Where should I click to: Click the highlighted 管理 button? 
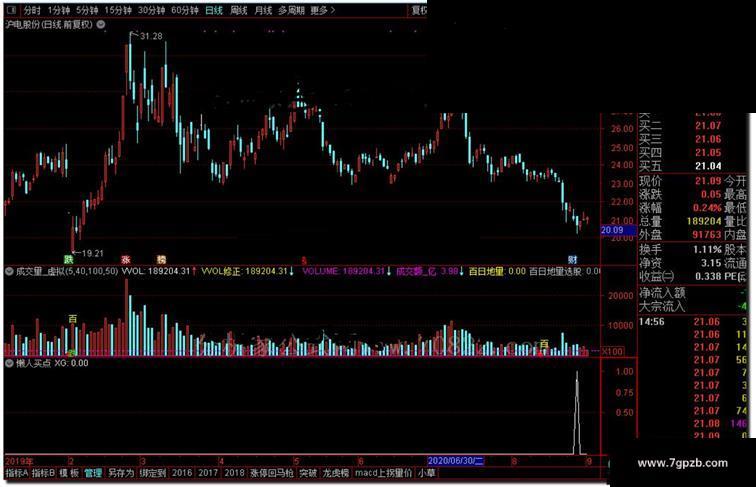[x=93, y=473]
